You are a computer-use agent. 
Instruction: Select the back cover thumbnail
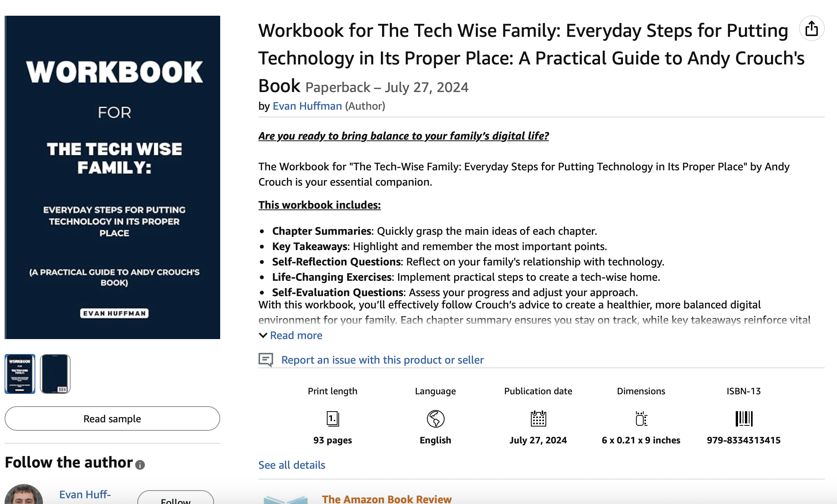[x=55, y=374]
